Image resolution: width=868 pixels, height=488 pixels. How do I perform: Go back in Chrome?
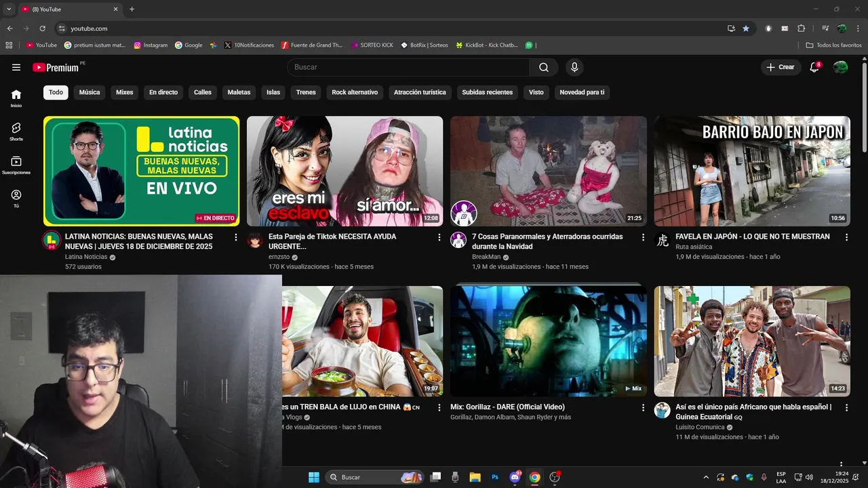point(9,28)
